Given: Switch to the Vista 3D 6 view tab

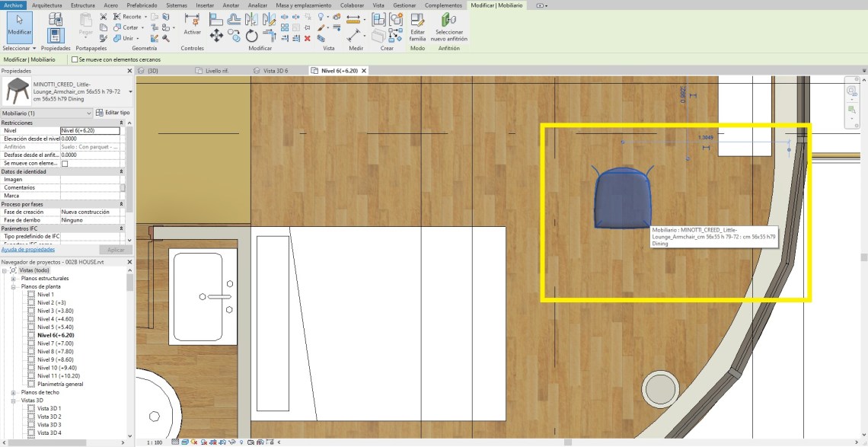Looking at the screenshot, I should coord(275,71).
